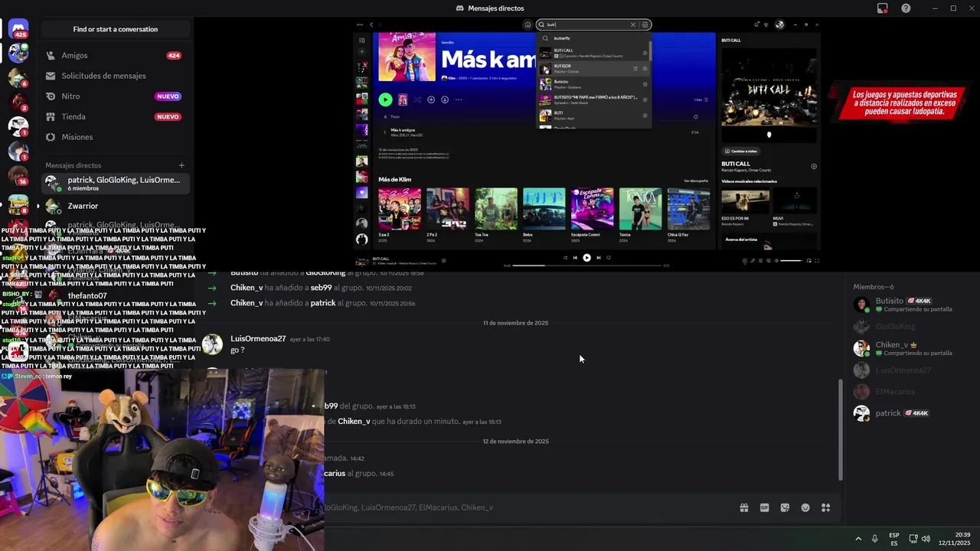The width and height of the screenshot is (980, 551).
Task: Open the Tóxica album thumbnail
Action: click(640, 209)
